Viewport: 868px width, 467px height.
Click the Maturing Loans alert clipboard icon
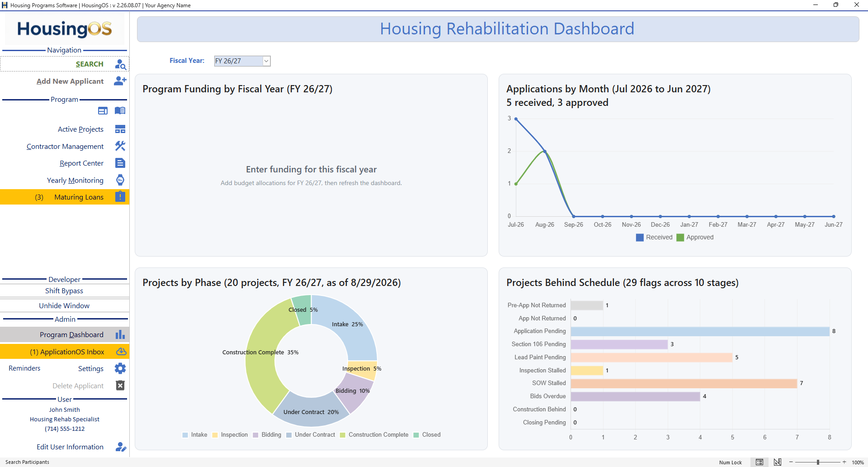pos(120,197)
